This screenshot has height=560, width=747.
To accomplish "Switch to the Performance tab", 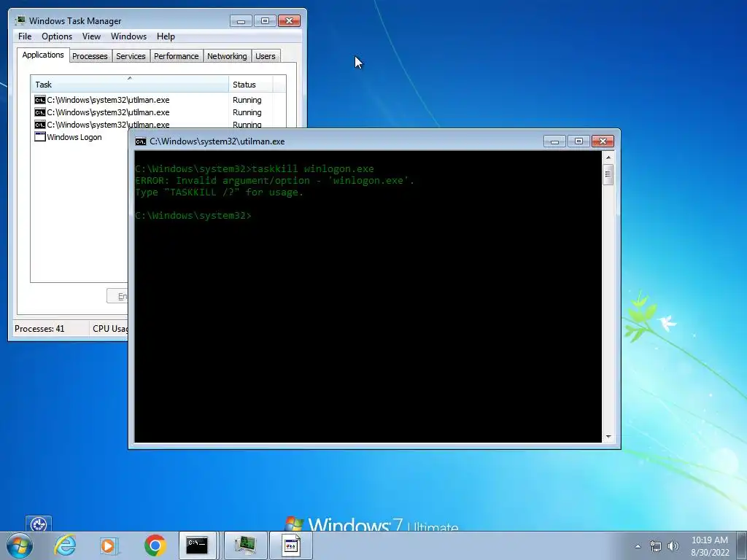I will (x=177, y=56).
